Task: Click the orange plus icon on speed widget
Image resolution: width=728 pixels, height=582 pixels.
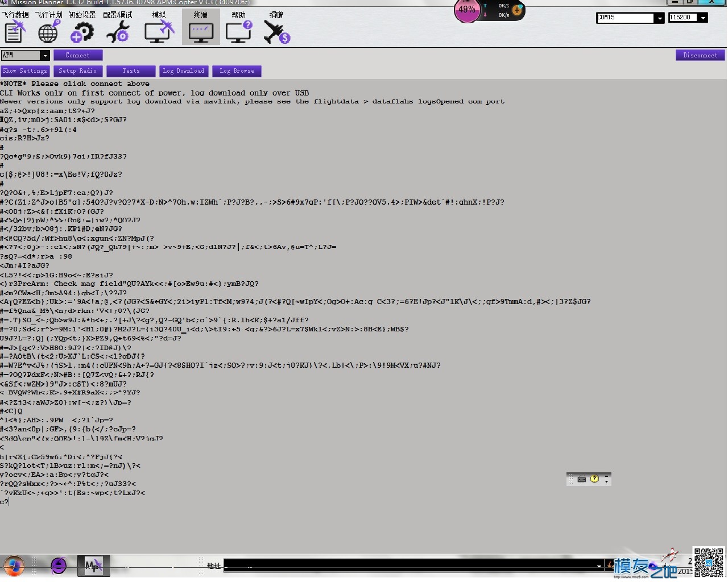Action: tap(517, 10)
